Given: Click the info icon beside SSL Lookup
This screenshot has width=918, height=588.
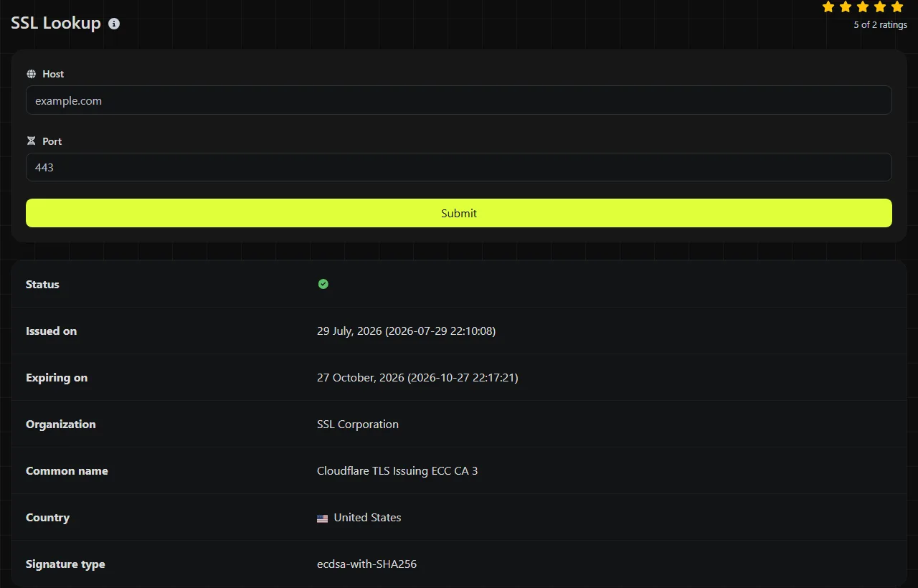Looking at the screenshot, I should (114, 24).
